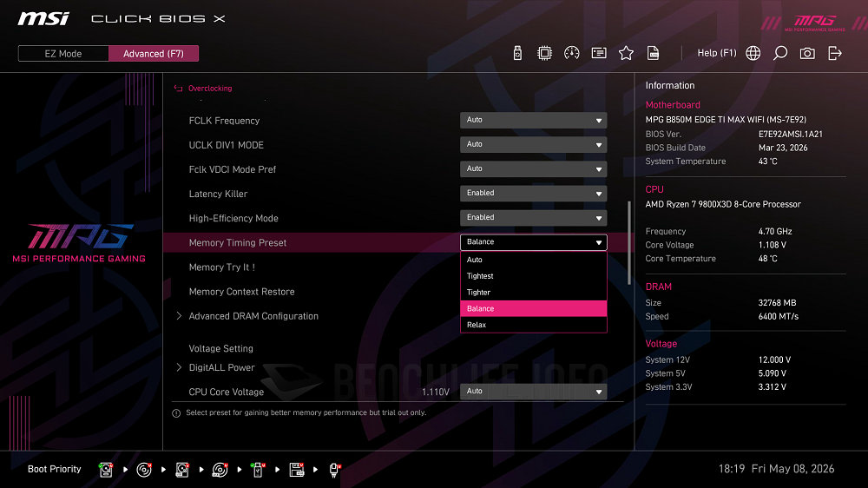Select the USB key boot device icon
868x488 pixels.
(x=258, y=470)
